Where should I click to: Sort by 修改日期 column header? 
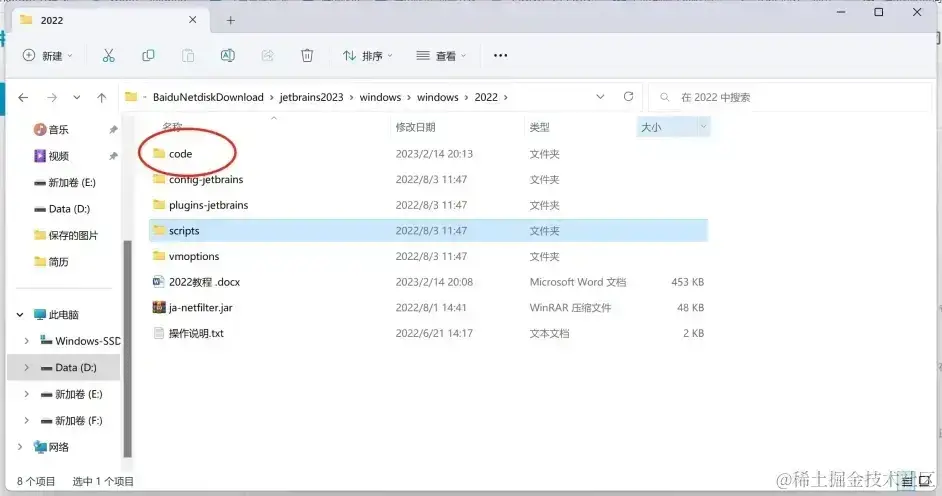pos(415,127)
